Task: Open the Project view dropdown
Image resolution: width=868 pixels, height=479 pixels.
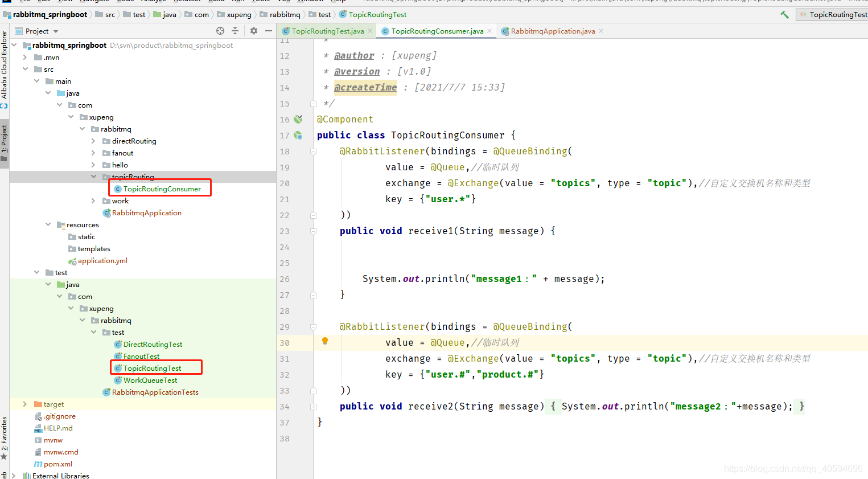Action: (x=56, y=31)
